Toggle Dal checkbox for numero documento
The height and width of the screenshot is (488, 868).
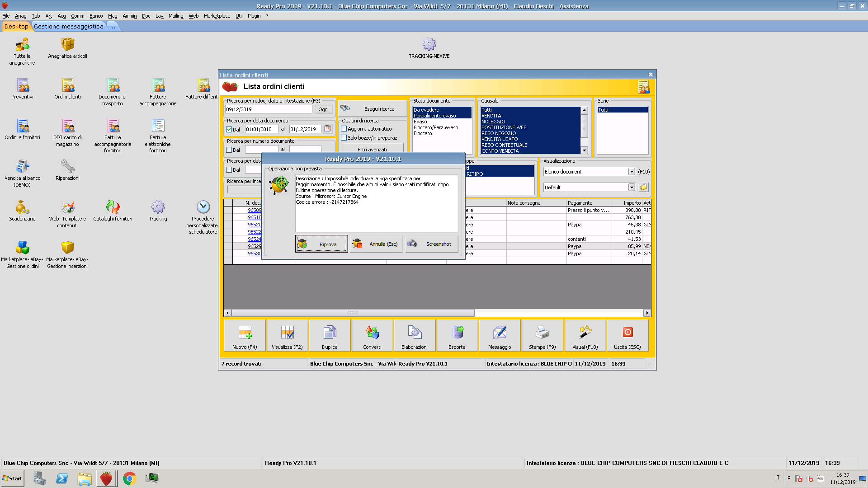click(x=229, y=150)
